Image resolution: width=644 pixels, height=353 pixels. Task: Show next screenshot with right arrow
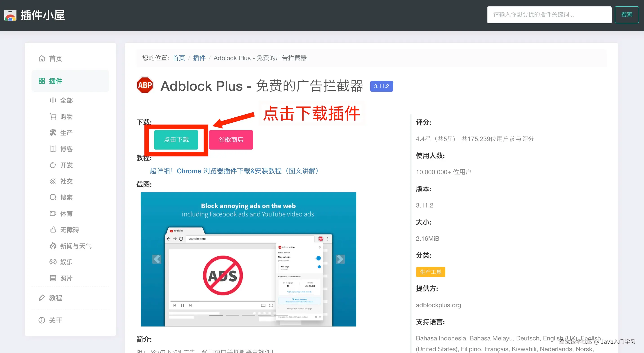[x=340, y=259]
